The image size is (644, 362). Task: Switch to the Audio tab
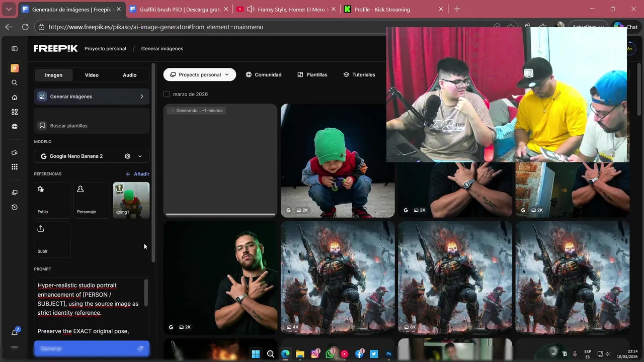point(130,75)
